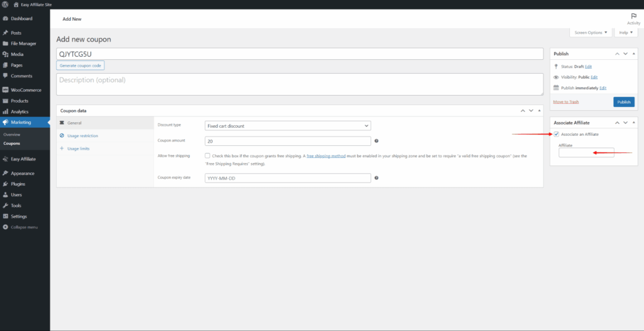The image size is (644, 331).
Task: Enable the Allow free shipping checkbox
Action: (x=208, y=156)
